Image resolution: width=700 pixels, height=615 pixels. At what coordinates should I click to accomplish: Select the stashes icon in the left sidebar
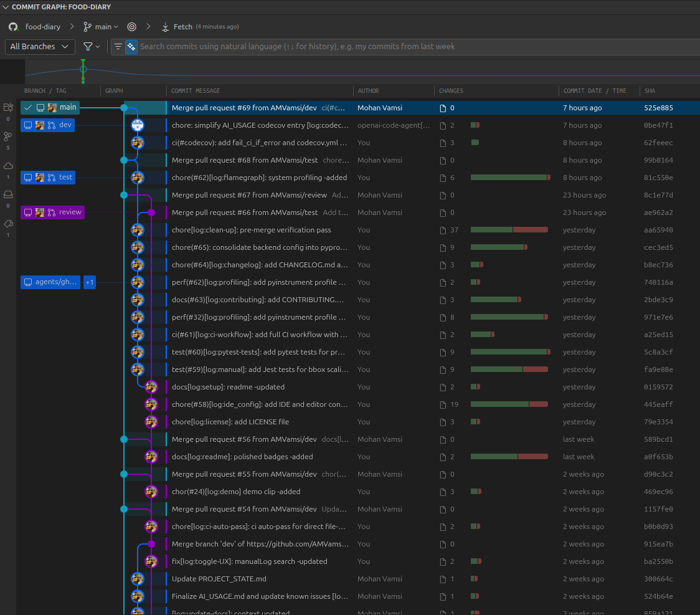click(x=8, y=195)
